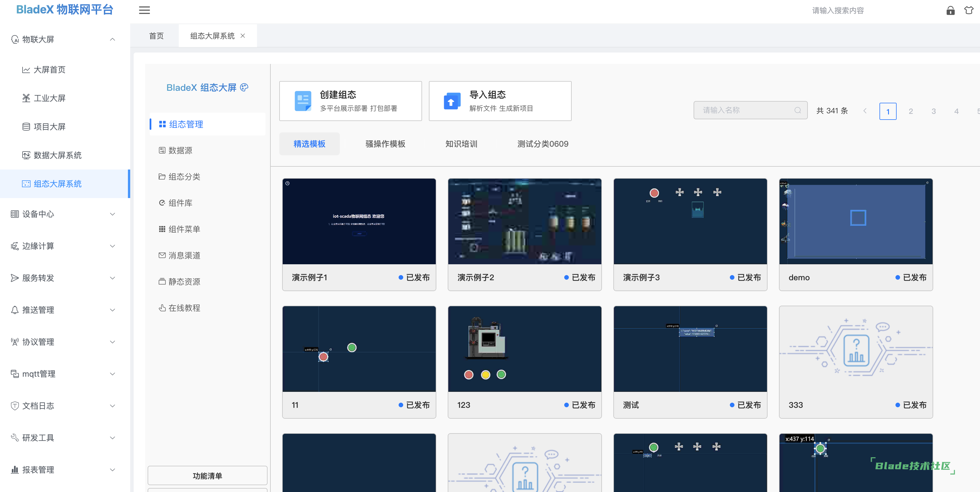The height and width of the screenshot is (492, 980).
Task: Click the 推送管理 bell icon
Action: (15, 310)
